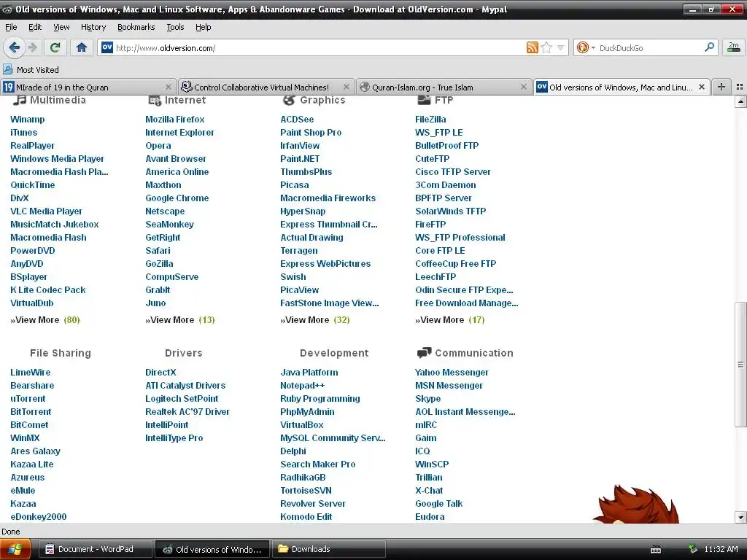747x560 pixels.
Task: Close the Old versions of Windows tab
Action: click(701, 87)
